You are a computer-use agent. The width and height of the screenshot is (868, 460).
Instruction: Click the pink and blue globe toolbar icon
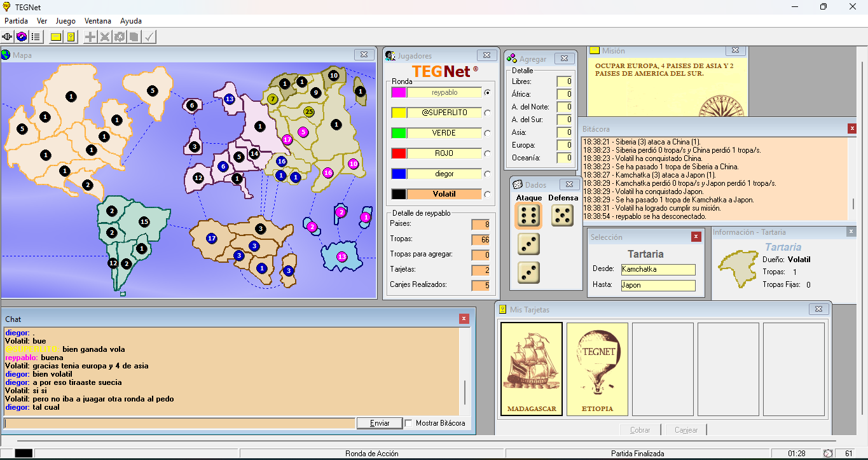[x=22, y=37]
